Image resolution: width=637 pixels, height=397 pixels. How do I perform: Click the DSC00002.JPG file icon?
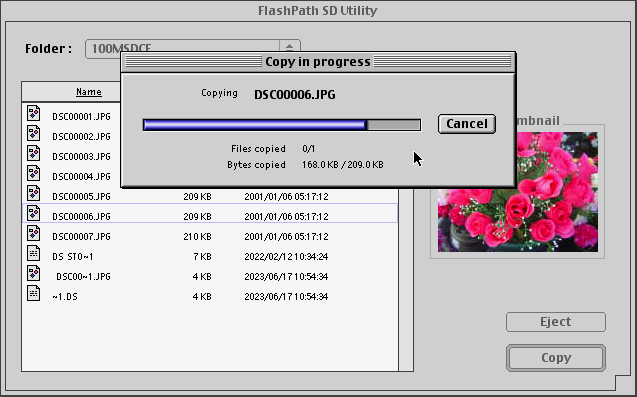coord(34,133)
